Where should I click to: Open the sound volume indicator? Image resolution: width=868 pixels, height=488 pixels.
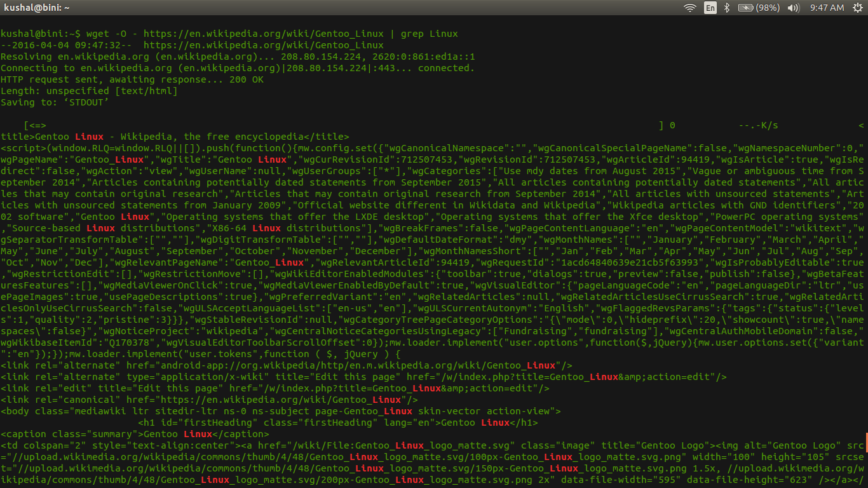pyautogui.click(x=793, y=8)
